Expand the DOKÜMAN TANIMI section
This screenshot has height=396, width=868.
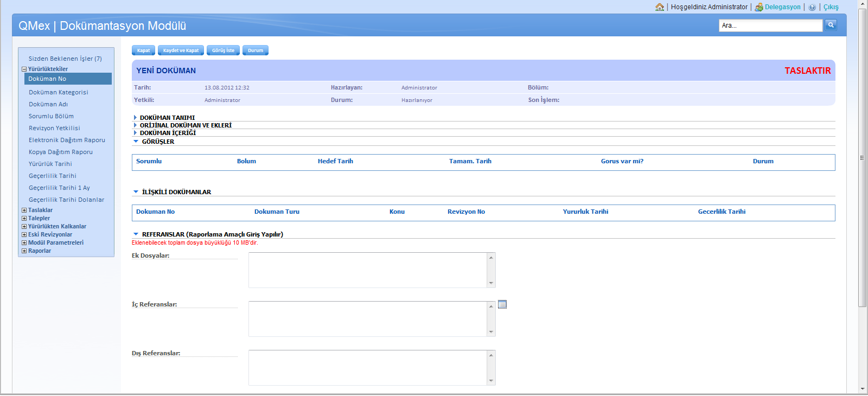pyautogui.click(x=135, y=118)
